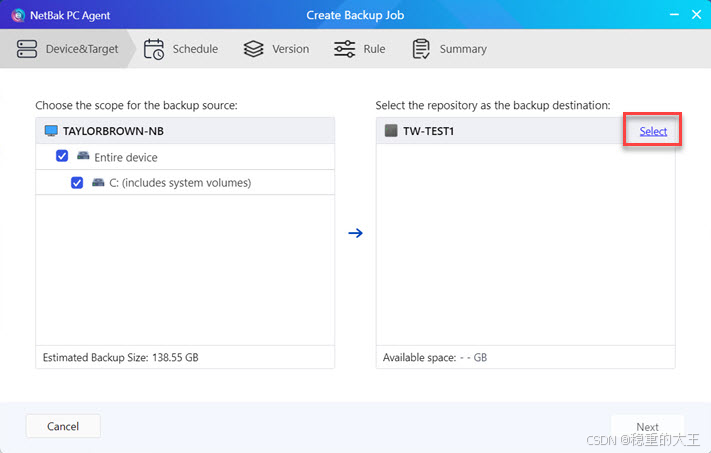Click the Summary clipboard icon
The height and width of the screenshot is (453, 711).
[x=421, y=49]
